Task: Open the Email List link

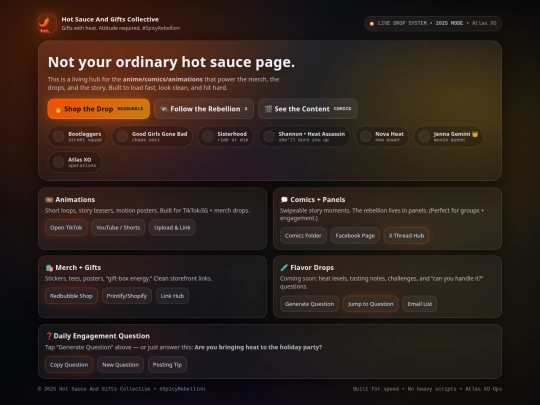Action: click(419, 304)
